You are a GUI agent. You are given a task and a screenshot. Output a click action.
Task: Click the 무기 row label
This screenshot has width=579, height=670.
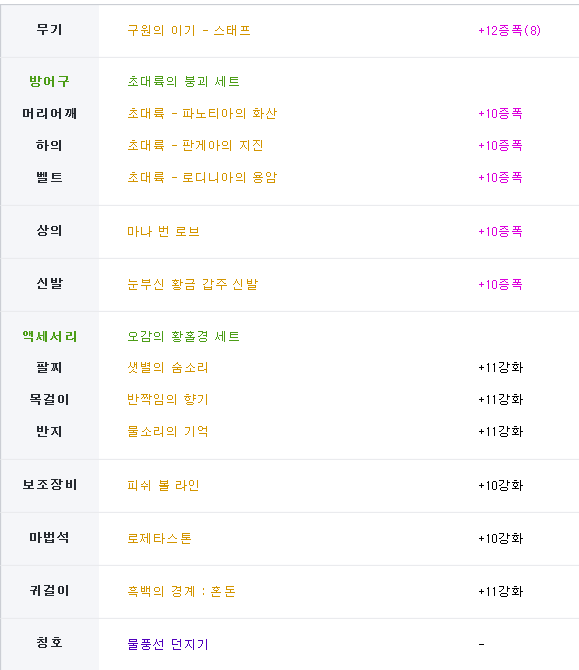(50, 30)
